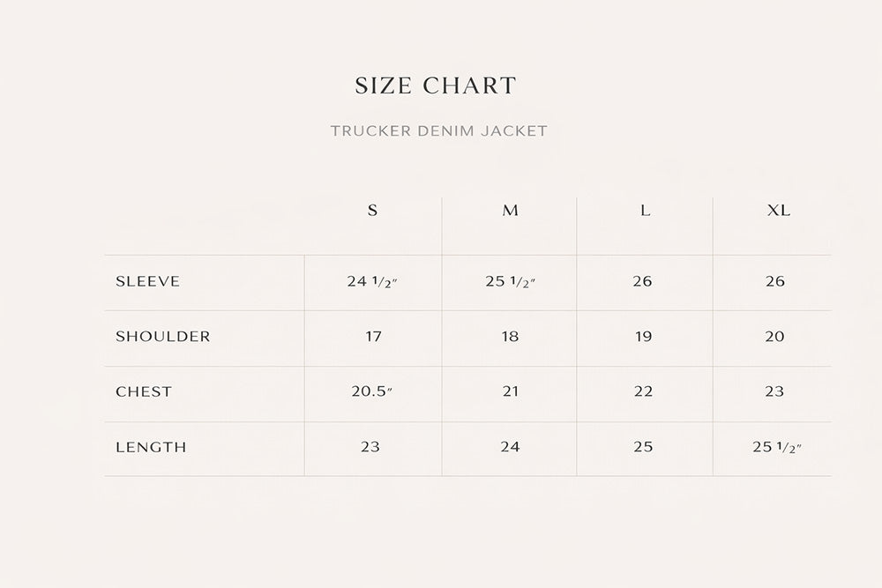Click the sleeve value 24 1/2 for S
Screen dimensions: 882x588
(374, 282)
